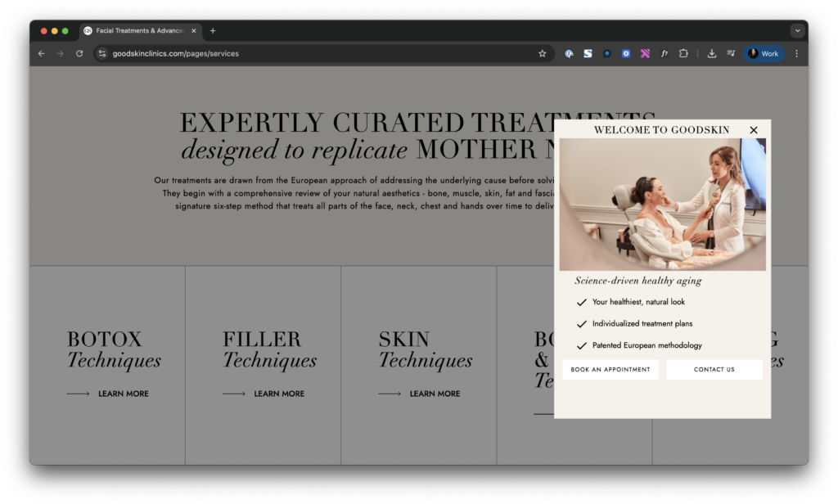
Task: Click the blue gear extension icon
Action: (626, 53)
